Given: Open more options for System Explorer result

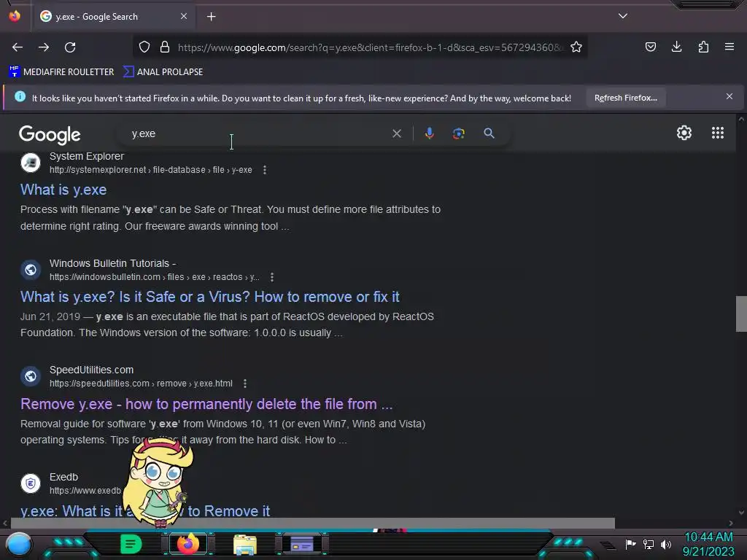Looking at the screenshot, I should [265, 170].
